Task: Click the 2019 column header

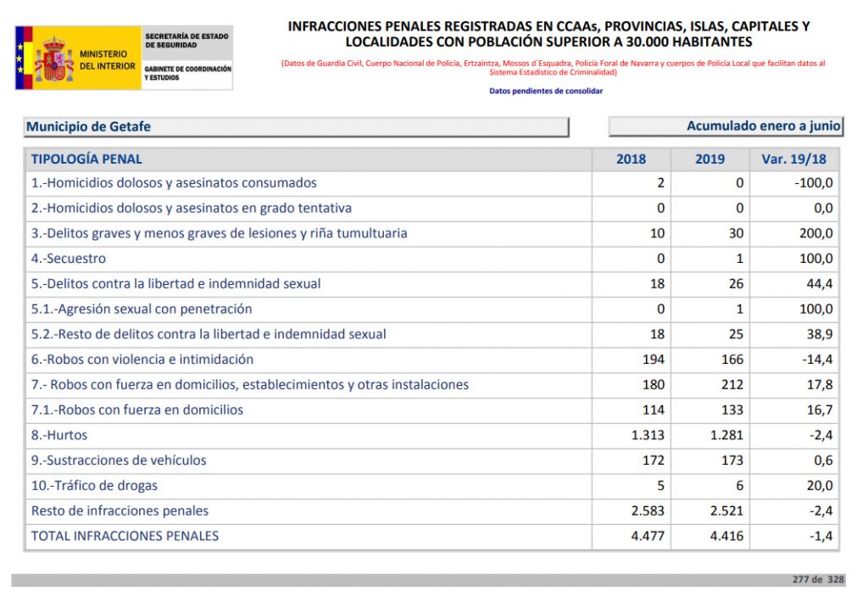Action: point(709,159)
